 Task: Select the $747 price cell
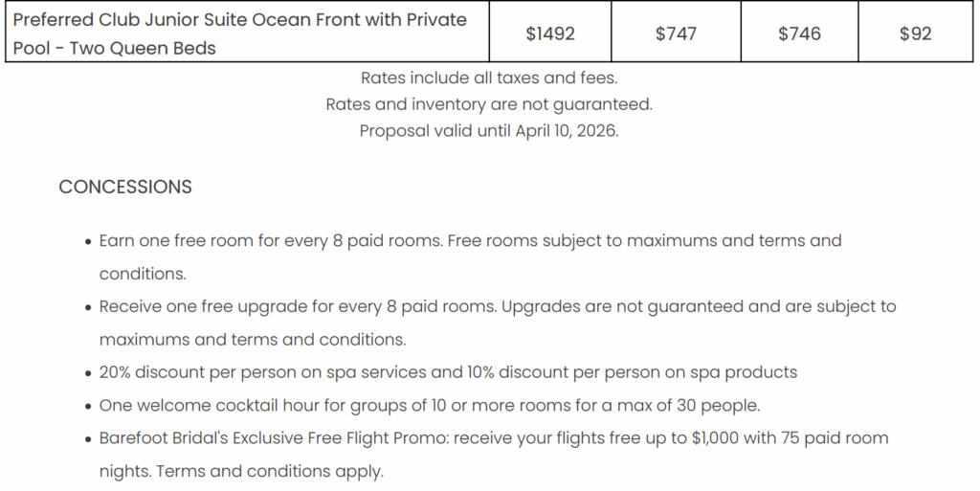click(x=676, y=33)
